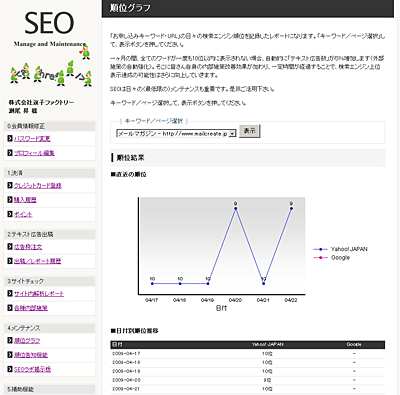400x395 pixels.
Task: Click the dropdown arrow of keyword selector
Action: [233, 133]
